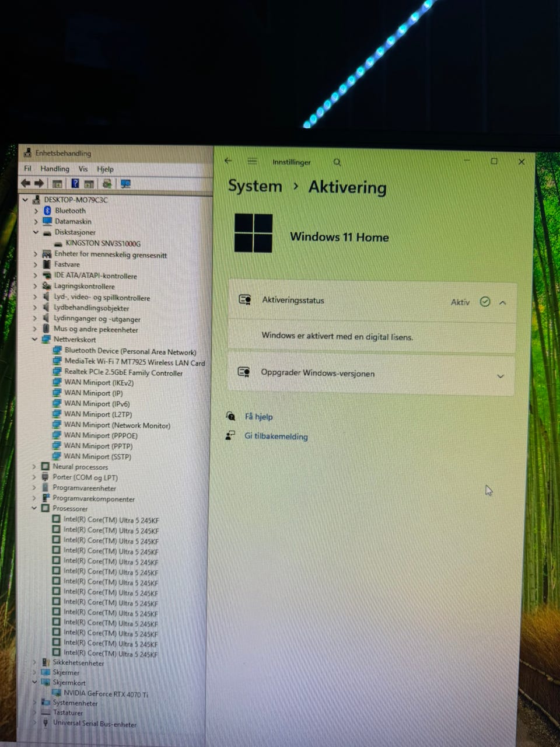Select Universal Serial Bus-enheter row
This screenshot has height=747, width=560.
(94, 724)
